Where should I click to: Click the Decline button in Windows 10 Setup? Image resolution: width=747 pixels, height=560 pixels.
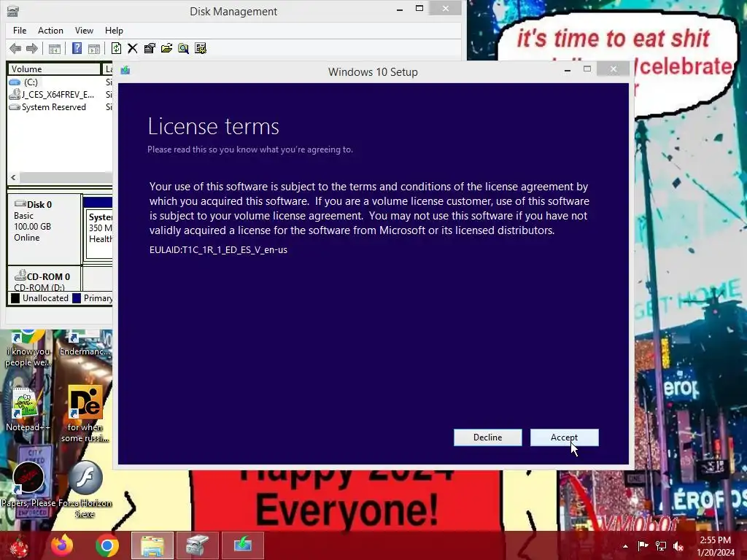(x=487, y=437)
